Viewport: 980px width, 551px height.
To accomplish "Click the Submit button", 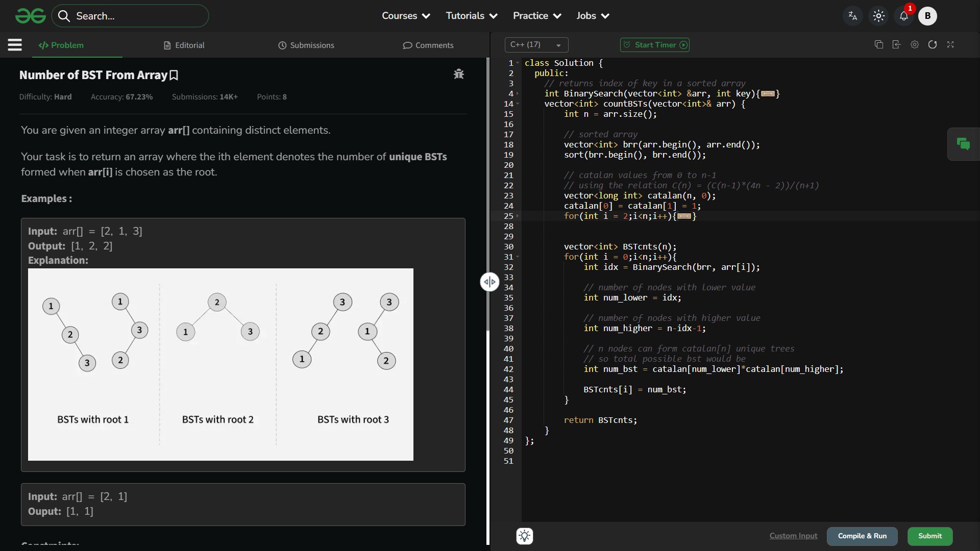I will (929, 536).
